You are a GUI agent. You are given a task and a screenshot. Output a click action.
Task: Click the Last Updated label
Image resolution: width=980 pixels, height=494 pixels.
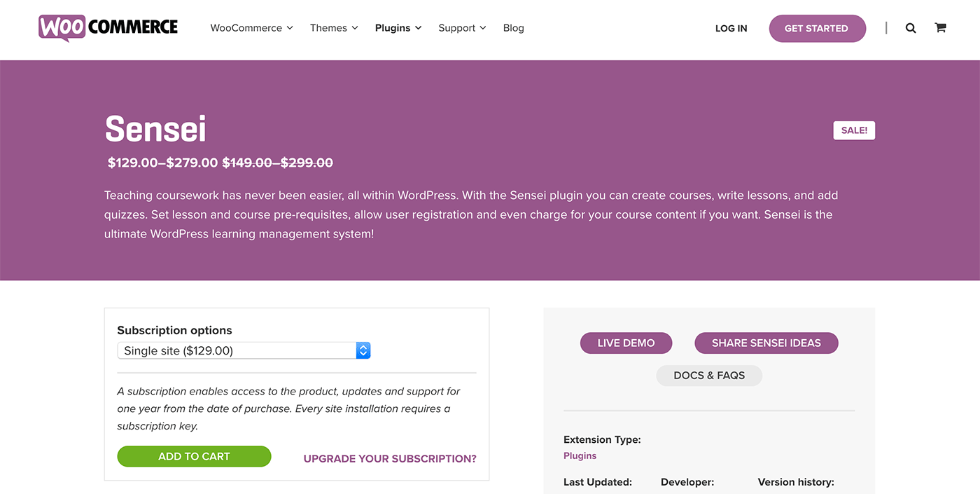(x=598, y=482)
